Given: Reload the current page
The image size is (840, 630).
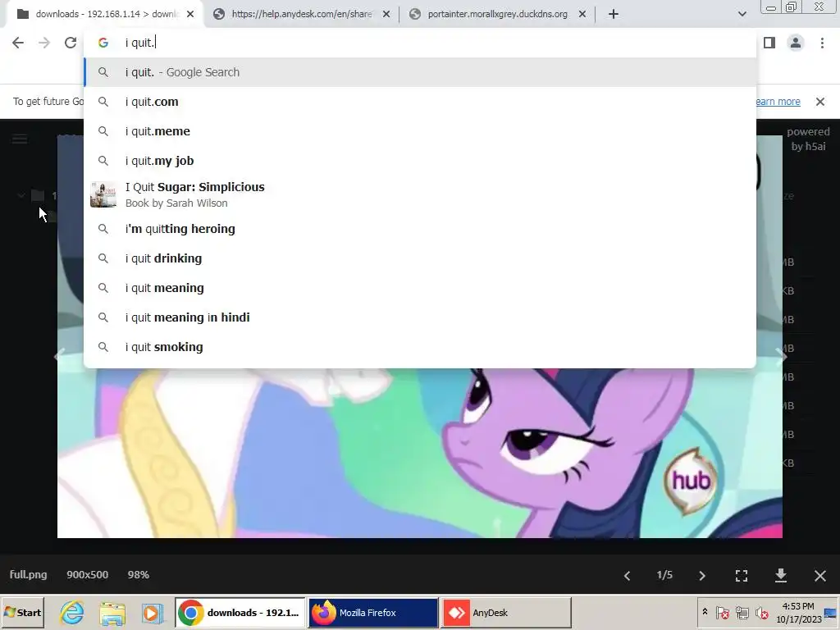Looking at the screenshot, I should (x=71, y=43).
